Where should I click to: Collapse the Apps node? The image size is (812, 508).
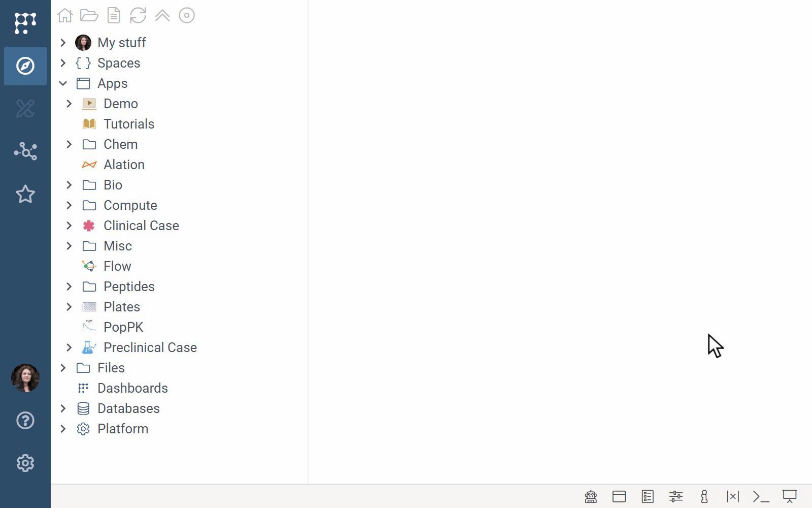[63, 83]
